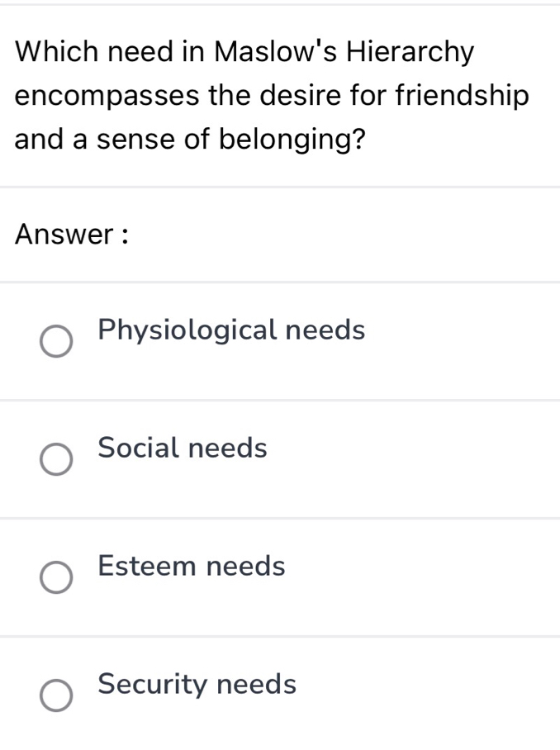Click the word "Maslow's" in the question
This screenshot has width=560, height=750.
click(x=275, y=52)
